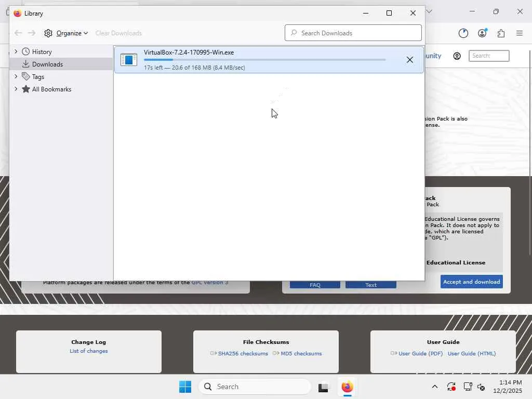Click the Tags label icon
The image size is (532, 399).
[26, 76]
